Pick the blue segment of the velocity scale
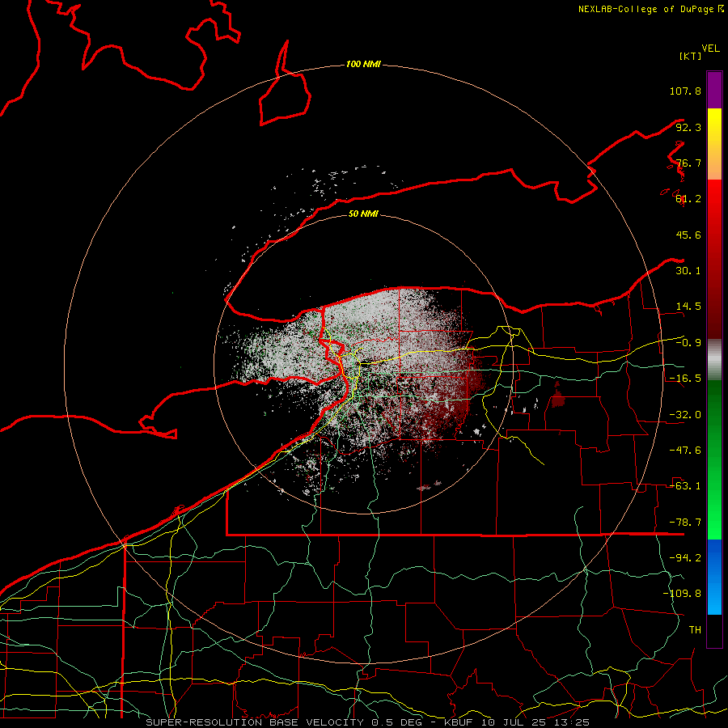This screenshot has width=728, height=728. point(714,577)
